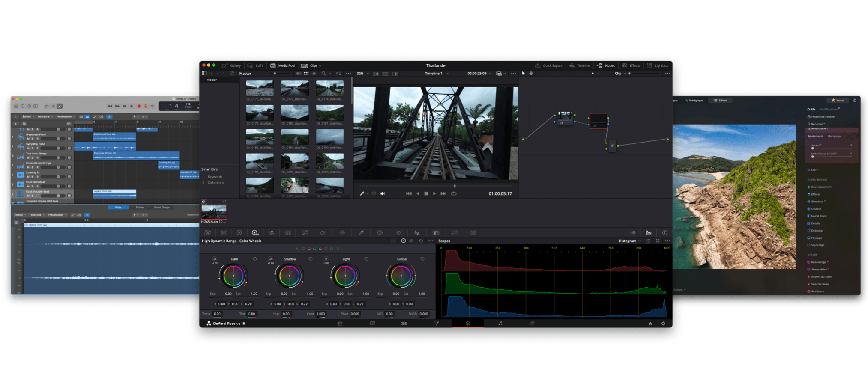Click Quick Export button
868x392 pixels.
(549, 66)
